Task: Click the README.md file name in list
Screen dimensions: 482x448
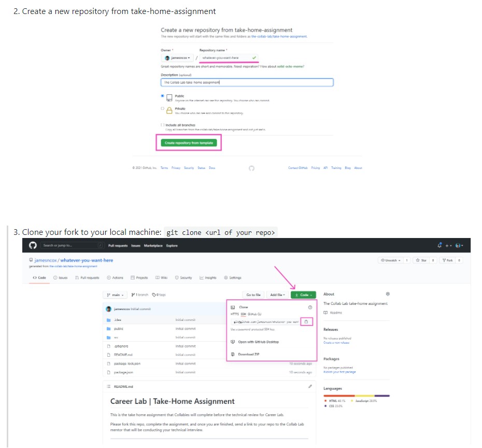Action: pos(123,355)
